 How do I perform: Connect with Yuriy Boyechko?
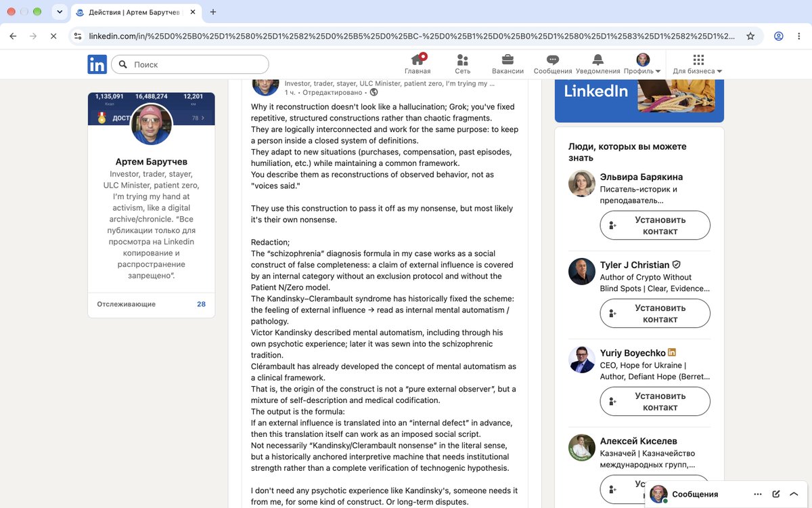click(655, 402)
